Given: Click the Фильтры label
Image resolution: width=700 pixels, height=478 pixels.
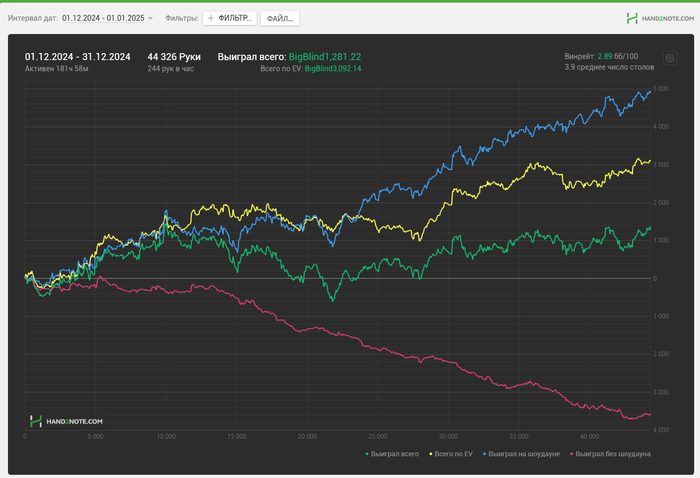Looking at the screenshot, I should [x=182, y=18].
